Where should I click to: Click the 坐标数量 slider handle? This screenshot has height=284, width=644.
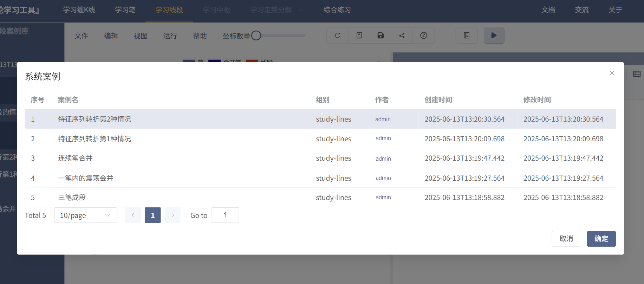click(x=256, y=35)
